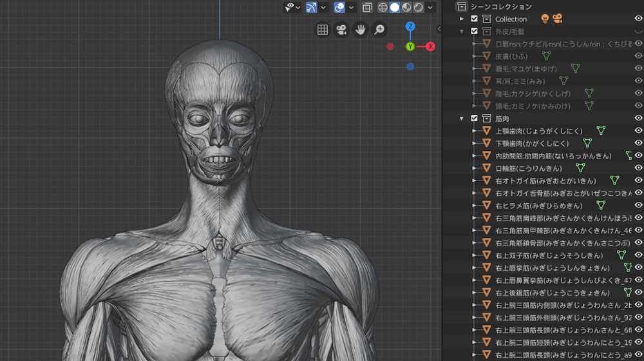The height and width of the screenshot is (361, 644).
Task: Select 耳/耳;ミミ(みみ) in the outliner
Action: tap(520, 81)
